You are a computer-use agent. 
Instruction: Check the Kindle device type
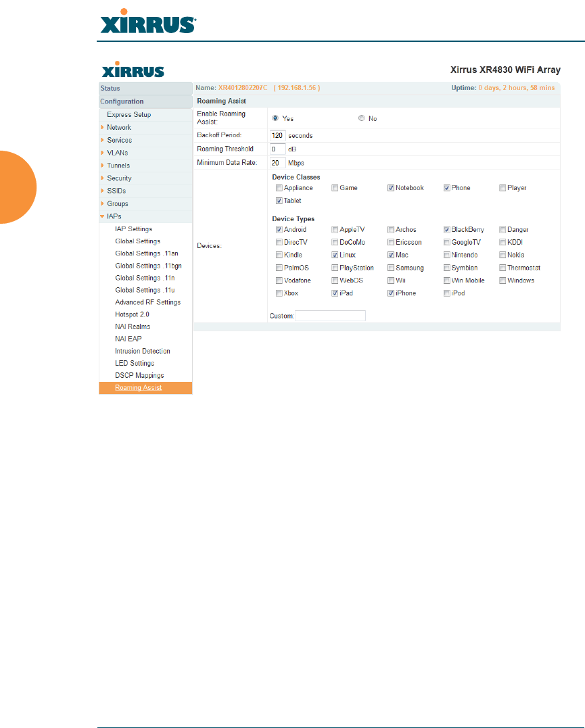(x=279, y=255)
